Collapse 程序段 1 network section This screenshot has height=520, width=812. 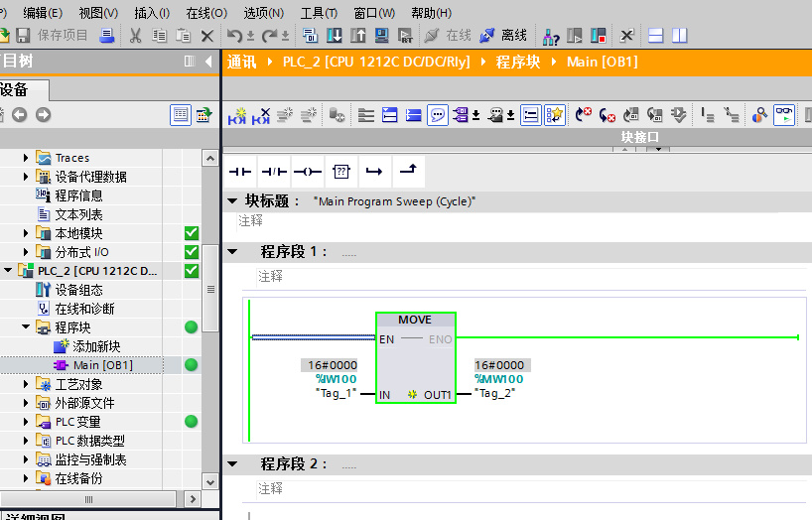pos(232,252)
